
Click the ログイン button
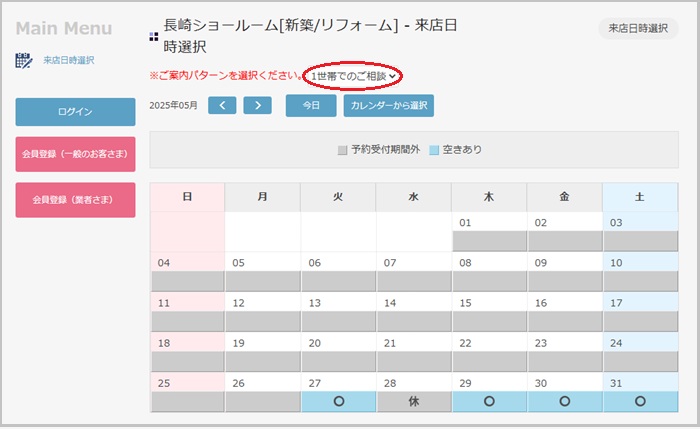75,112
